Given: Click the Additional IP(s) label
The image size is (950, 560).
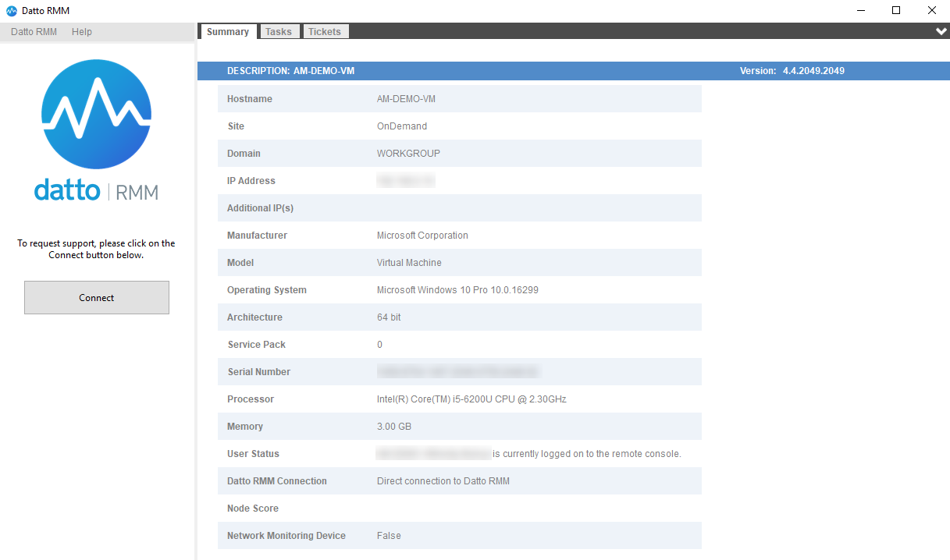Looking at the screenshot, I should pyautogui.click(x=260, y=208).
